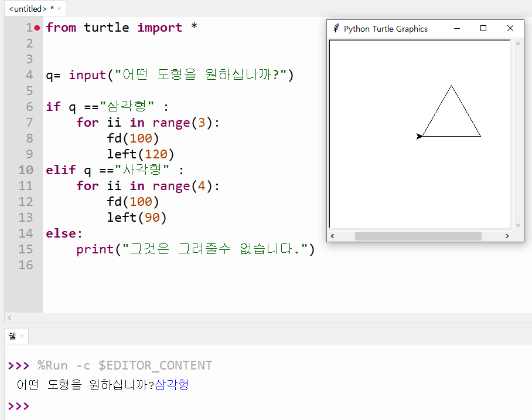
Task: Minimize the Python Turtle Graphics window
Action: pyautogui.click(x=457, y=29)
